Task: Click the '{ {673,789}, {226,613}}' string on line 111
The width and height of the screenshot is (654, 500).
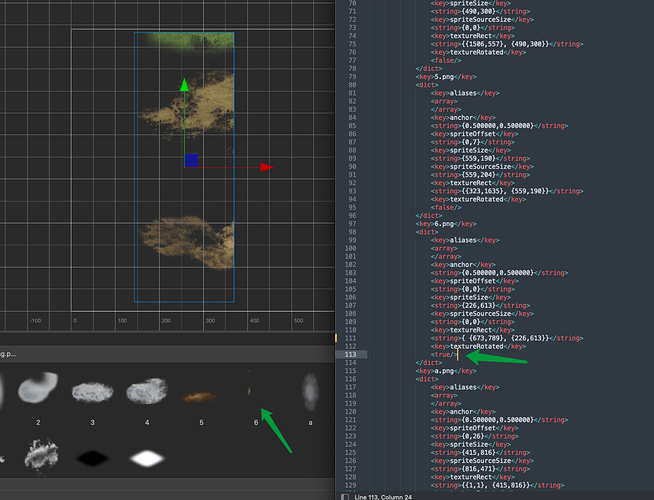Action: click(505, 338)
